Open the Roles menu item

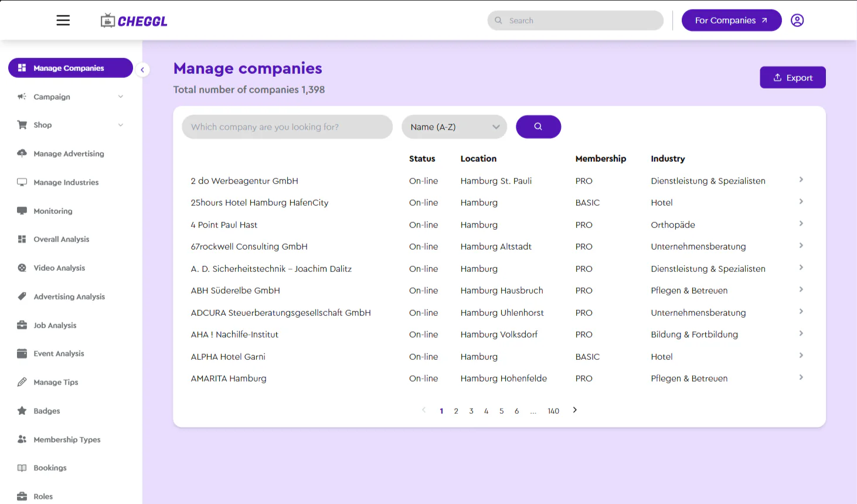(43, 496)
